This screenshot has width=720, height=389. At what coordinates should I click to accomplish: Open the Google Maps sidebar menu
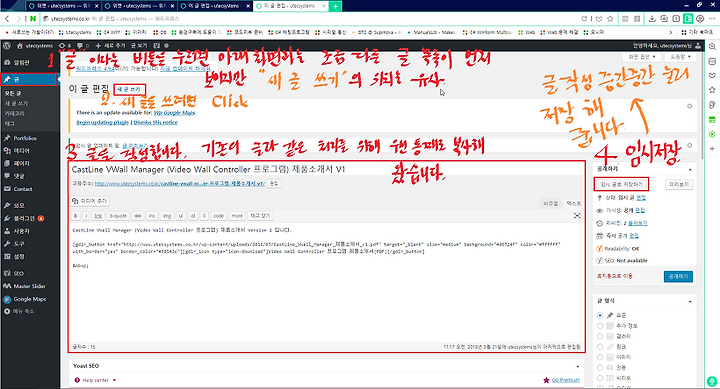pyautogui.click(x=30, y=299)
